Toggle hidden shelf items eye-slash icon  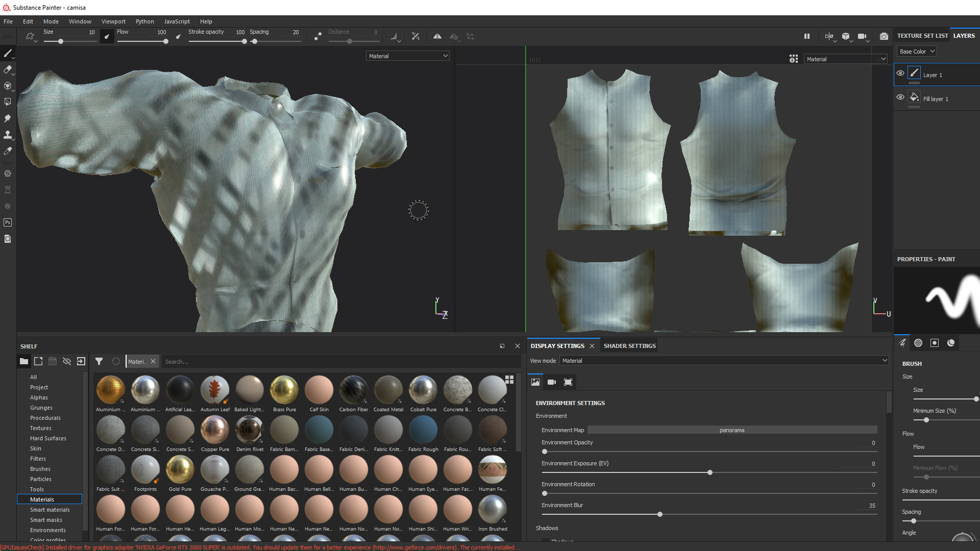click(67, 361)
